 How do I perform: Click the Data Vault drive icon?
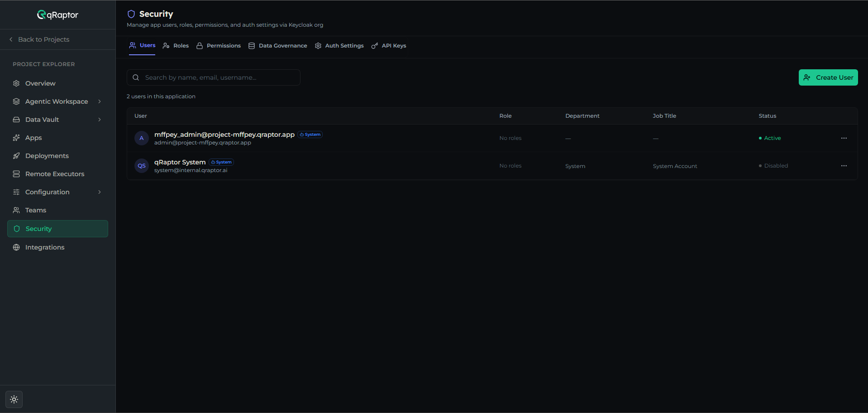coord(16,120)
